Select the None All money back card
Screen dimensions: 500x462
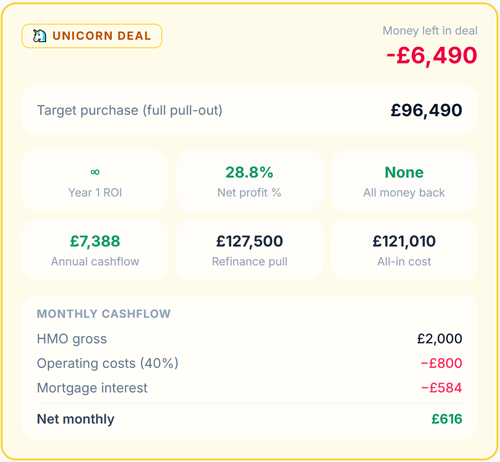404,181
